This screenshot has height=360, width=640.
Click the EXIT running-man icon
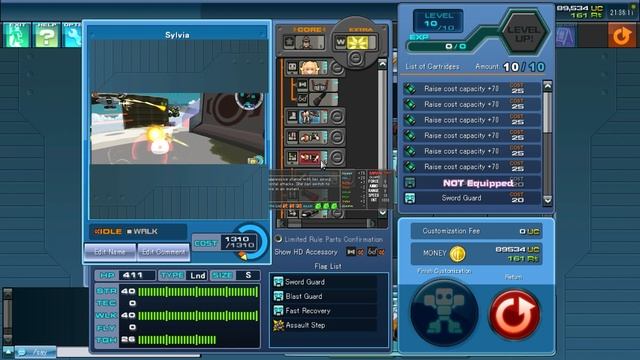pos(17,35)
